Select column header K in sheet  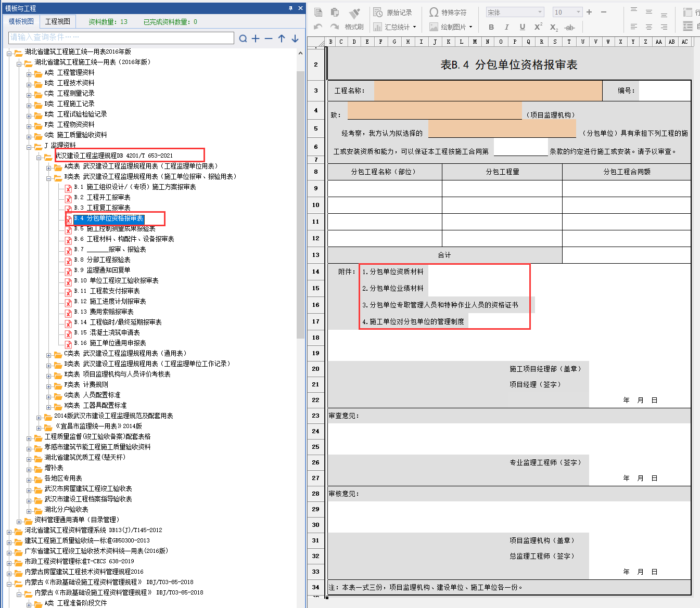pyautogui.click(x=448, y=42)
